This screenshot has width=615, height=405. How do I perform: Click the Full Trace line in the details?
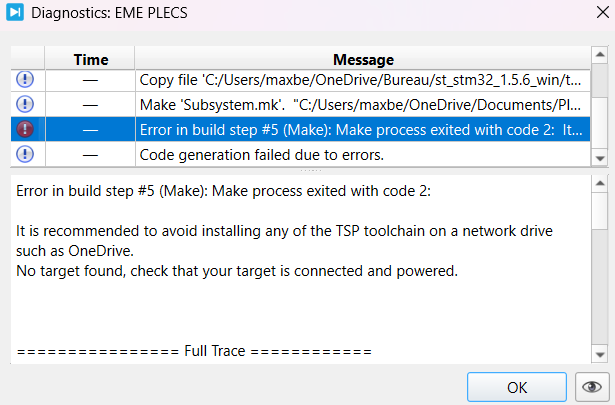[194, 352]
